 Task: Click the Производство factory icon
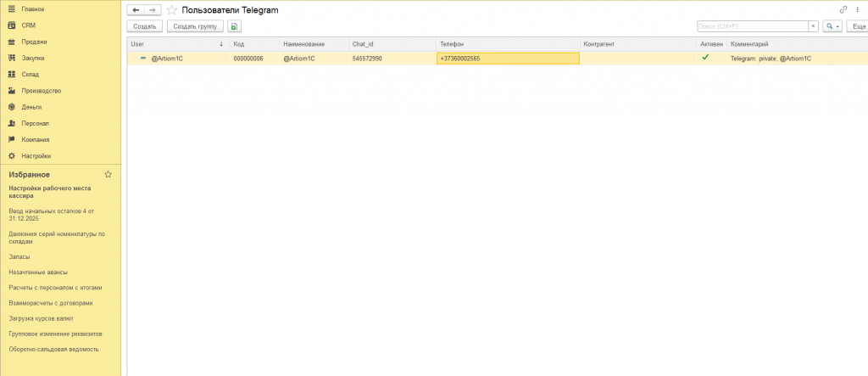(x=12, y=91)
